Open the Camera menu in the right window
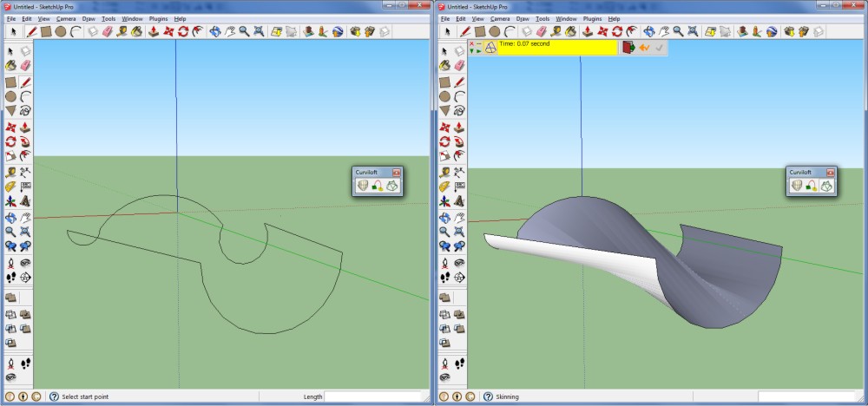Screen dimensions: 868x406 (x=500, y=18)
